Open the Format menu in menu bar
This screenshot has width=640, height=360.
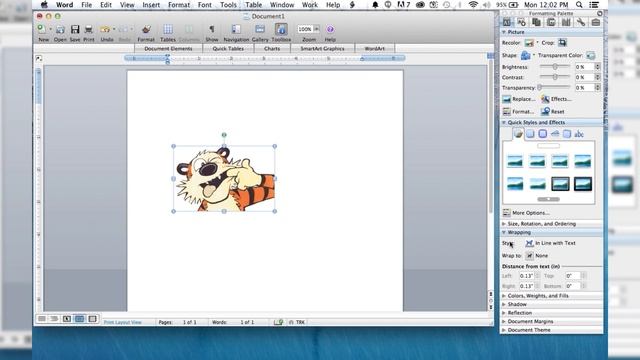(179, 5)
